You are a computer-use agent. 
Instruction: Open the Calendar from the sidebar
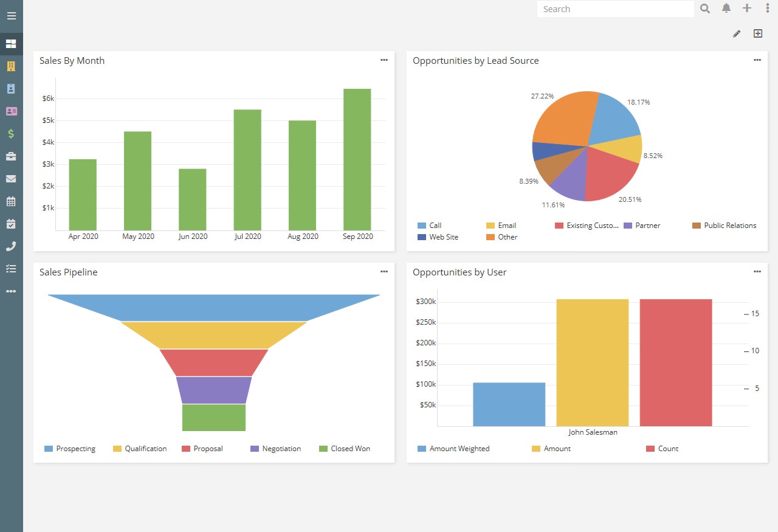11,201
